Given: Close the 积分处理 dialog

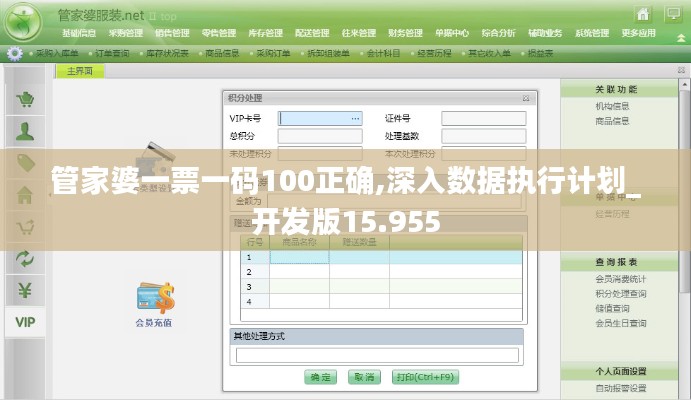Looking at the screenshot, I should click(x=526, y=98).
